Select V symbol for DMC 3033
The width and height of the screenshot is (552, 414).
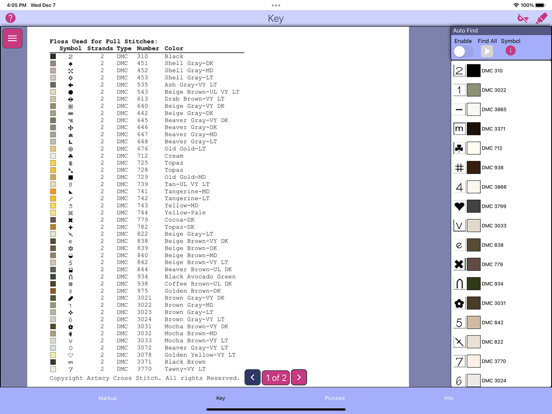point(459,226)
